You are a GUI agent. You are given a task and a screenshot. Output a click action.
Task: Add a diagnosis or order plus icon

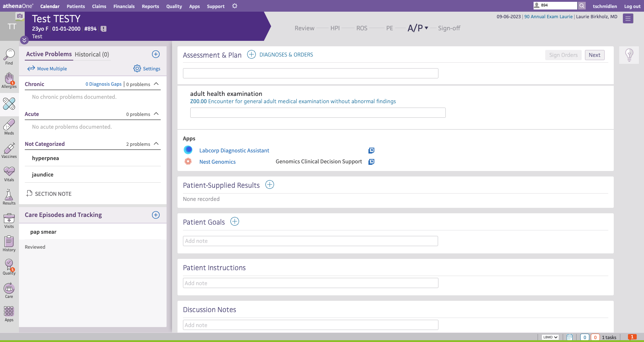point(251,55)
